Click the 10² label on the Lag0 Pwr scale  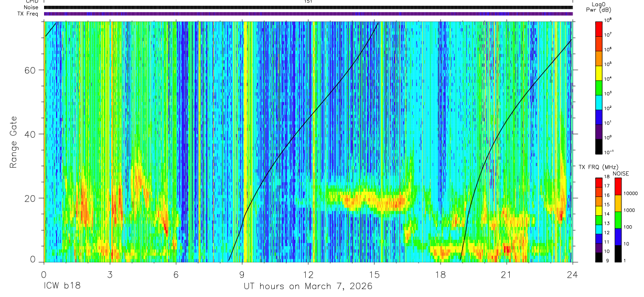[608, 108]
